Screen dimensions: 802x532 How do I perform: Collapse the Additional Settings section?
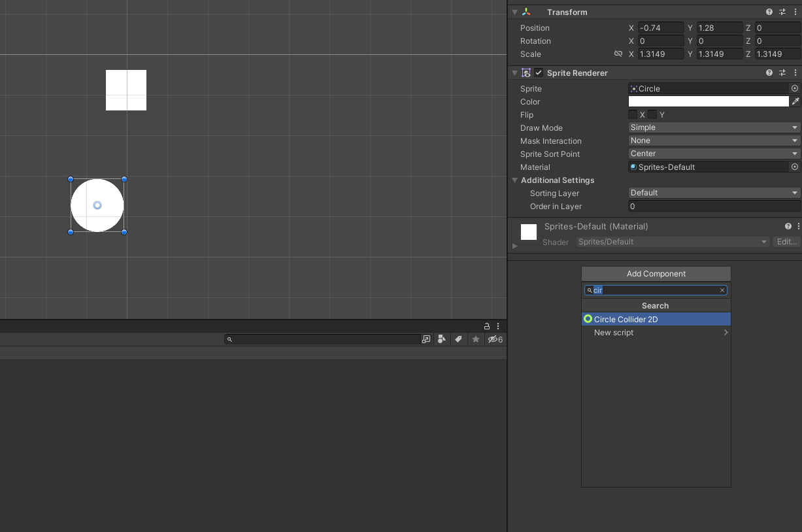tap(515, 180)
